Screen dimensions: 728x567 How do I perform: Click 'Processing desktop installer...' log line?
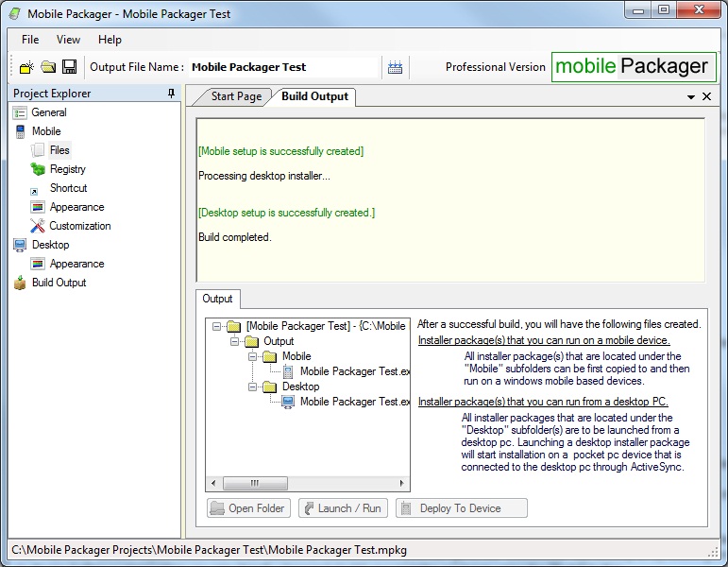click(264, 176)
